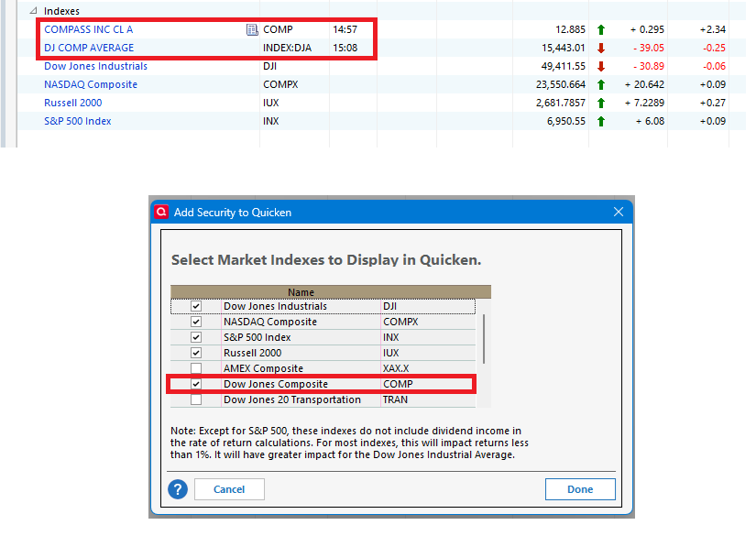Screen dimensions: 756x536
Task: Collapse the Indexes group triangle
Action: [33, 10]
